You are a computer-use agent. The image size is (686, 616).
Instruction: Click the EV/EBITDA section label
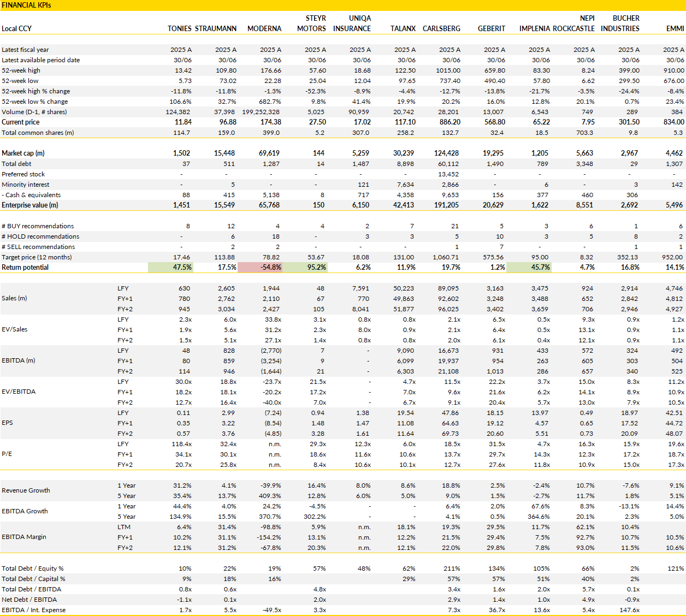coord(19,392)
